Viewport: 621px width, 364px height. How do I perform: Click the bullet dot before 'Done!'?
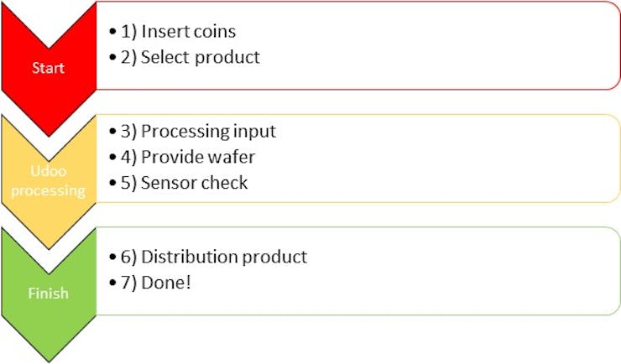pyautogui.click(x=113, y=282)
